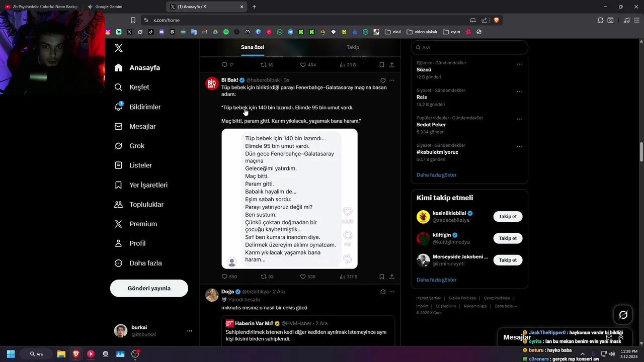Open video alakalı bookmarks folder
The width and height of the screenshot is (644, 362).
(422, 32)
